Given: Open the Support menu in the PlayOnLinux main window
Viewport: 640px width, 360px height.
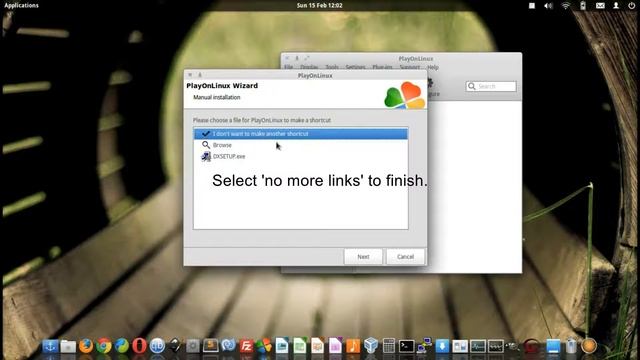Looking at the screenshot, I should coord(410,67).
